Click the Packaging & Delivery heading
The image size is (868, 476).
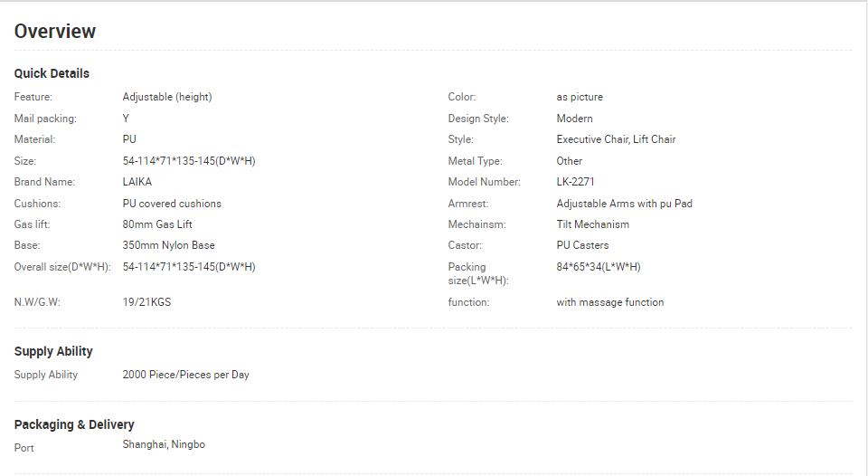tap(74, 424)
